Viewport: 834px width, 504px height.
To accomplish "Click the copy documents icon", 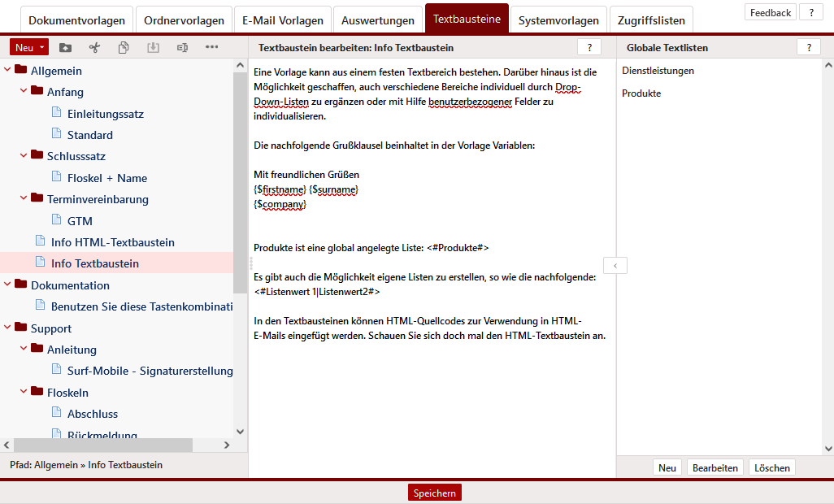I will (x=124, y=47).
